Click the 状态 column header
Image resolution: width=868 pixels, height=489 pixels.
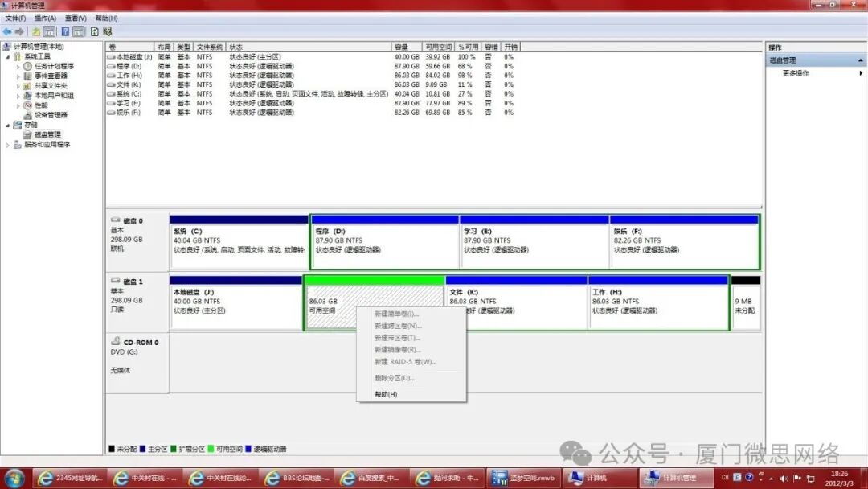309,47
